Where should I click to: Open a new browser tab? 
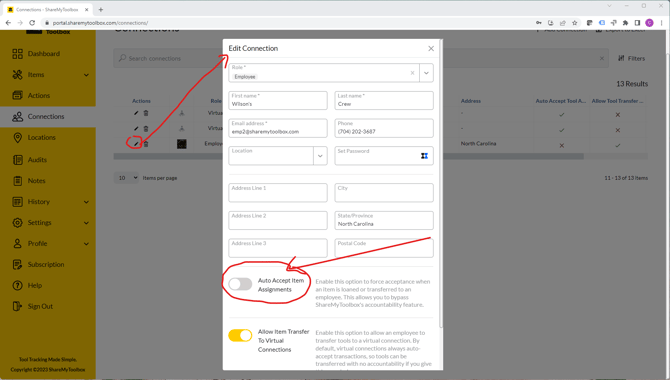(101, 9)
